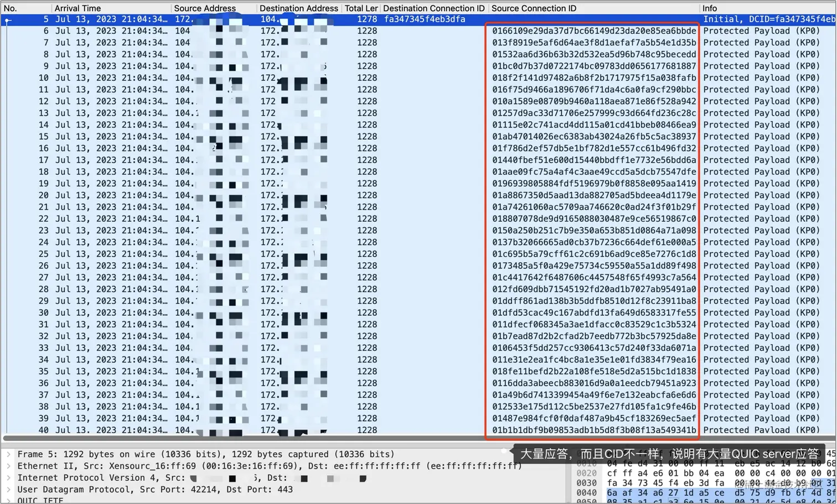Sort by Destination Address column header
Image resolution: width=837 pixels, height=504 pixels.
pyautogui.click(x=299, y=8)
